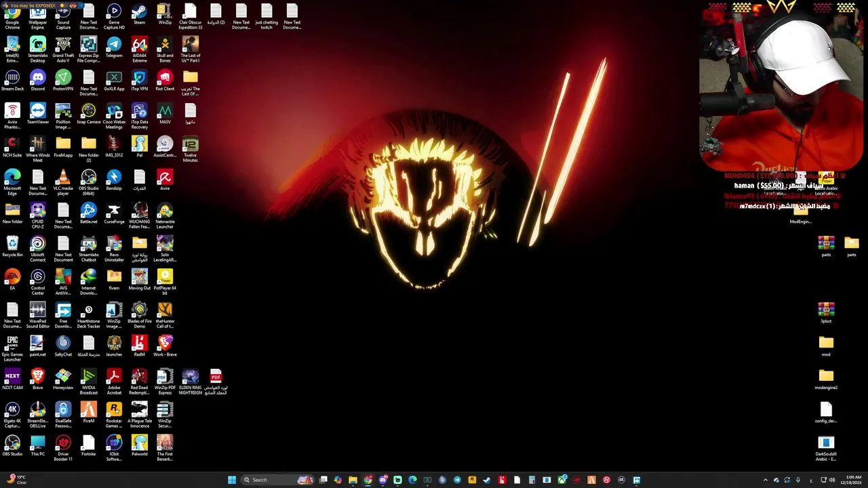Screen dimensions: 868x488
Task: Open the Palworld game shortcut
Action: point(140,447)
